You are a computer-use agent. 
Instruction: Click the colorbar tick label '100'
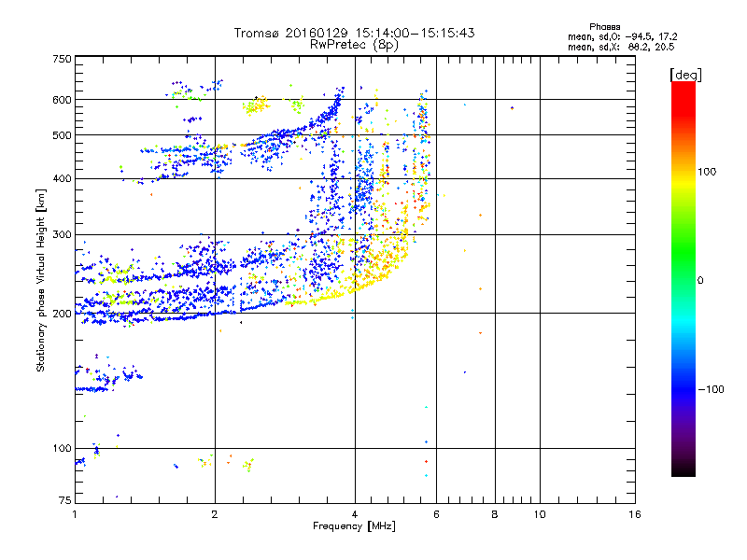click(x=707, y=172)
